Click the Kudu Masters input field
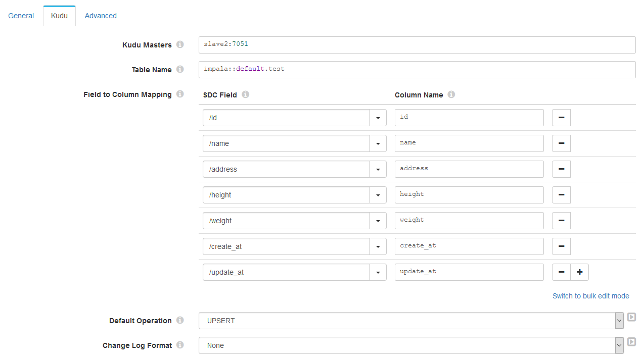This screenshot has width=644, height=358. tap(417, 45)
